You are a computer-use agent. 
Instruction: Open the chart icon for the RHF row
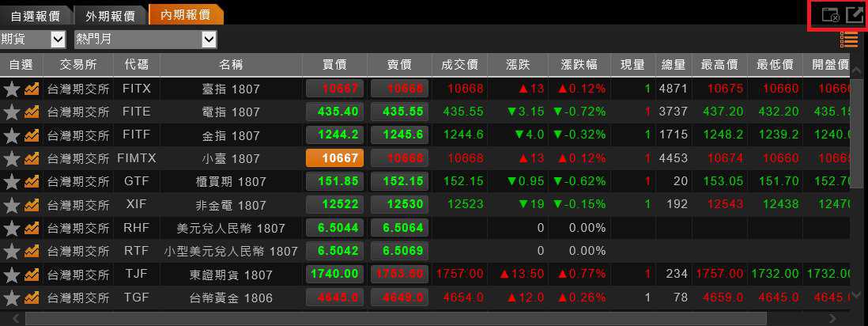pos(32,229)
